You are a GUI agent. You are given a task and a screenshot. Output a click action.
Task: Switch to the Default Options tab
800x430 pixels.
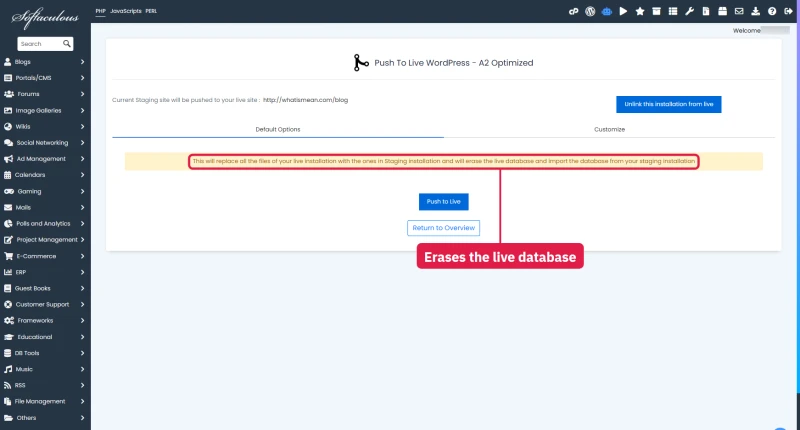[x=278, y=130]
